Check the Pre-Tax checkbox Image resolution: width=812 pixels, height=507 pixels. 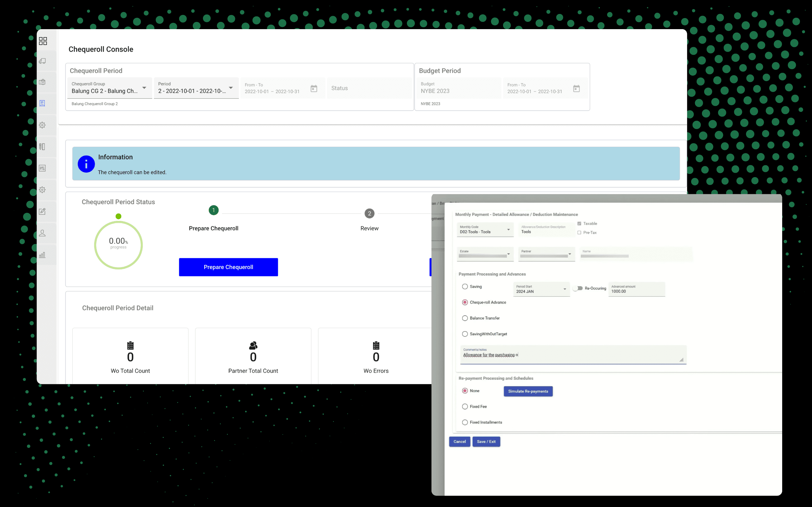(579, 233)
